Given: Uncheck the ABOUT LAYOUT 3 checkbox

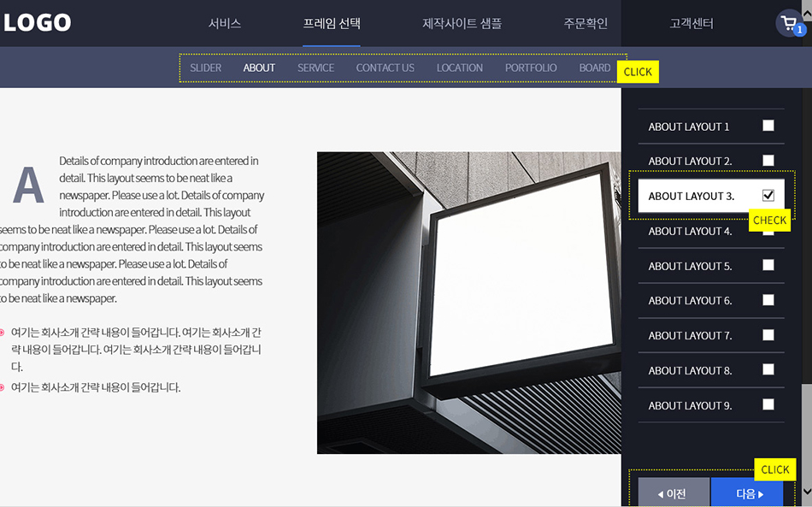Looking at the screenshot, I should pos(768,195).
